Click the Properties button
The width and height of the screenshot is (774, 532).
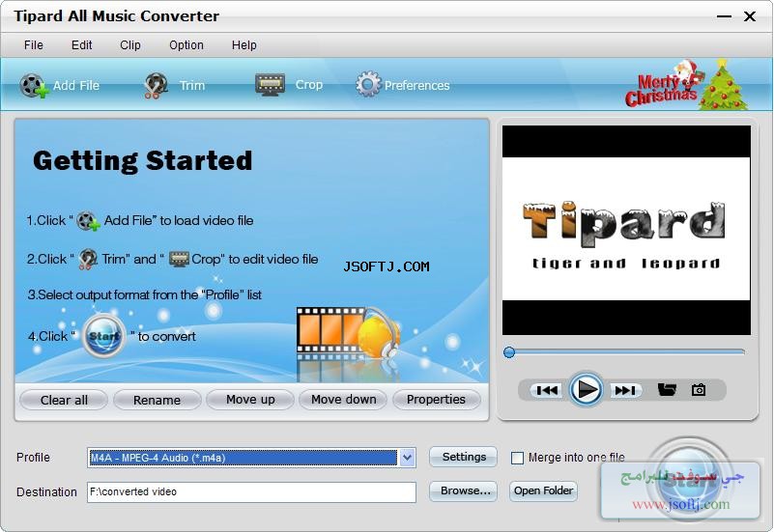pyautogui.click(x=437, y=400)
